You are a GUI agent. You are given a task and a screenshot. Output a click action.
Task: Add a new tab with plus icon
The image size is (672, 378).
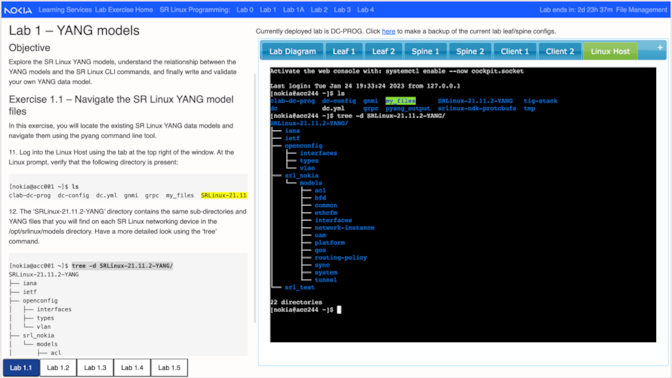(660, 48)
